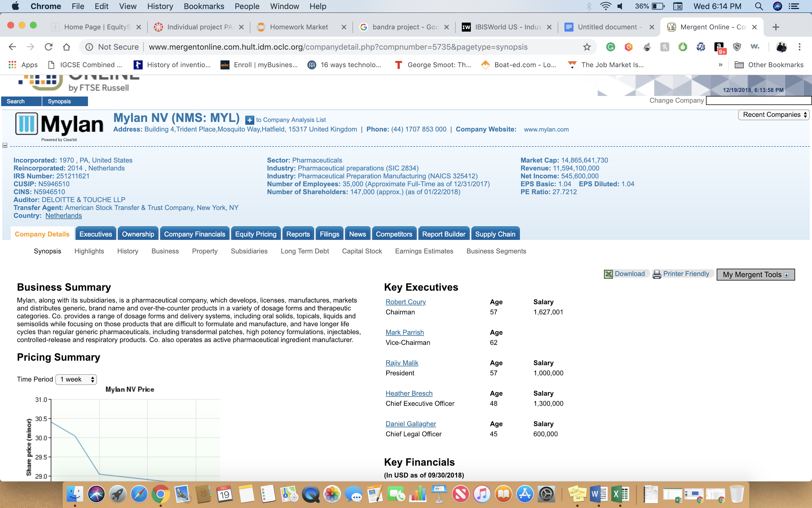Open the Long Term Debt sub-section

tap(305, 251)
